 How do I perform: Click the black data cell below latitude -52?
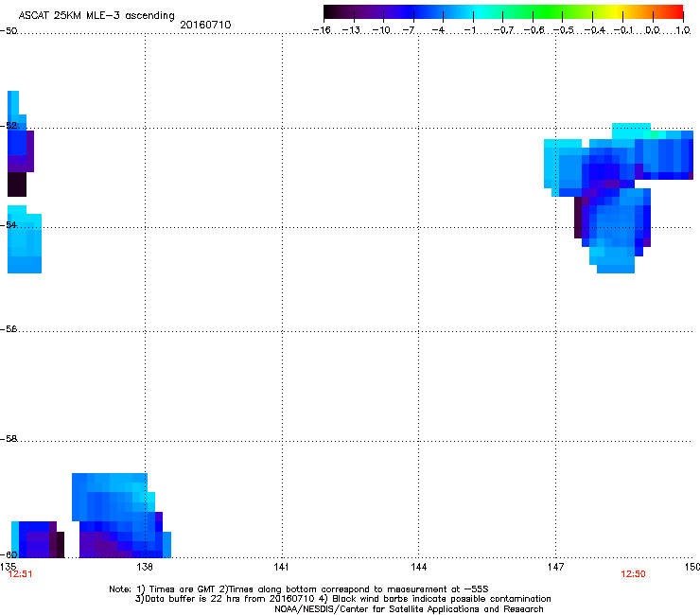click(x=17, y=184)
